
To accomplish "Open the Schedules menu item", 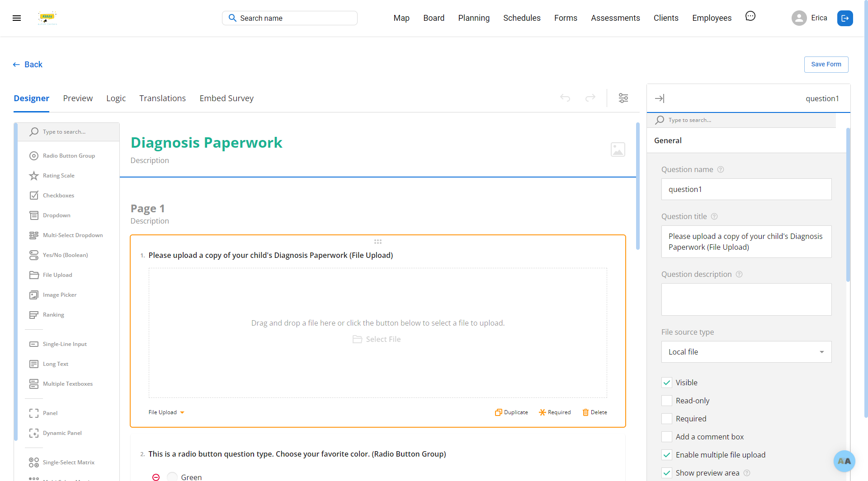I will coord(522,18).
